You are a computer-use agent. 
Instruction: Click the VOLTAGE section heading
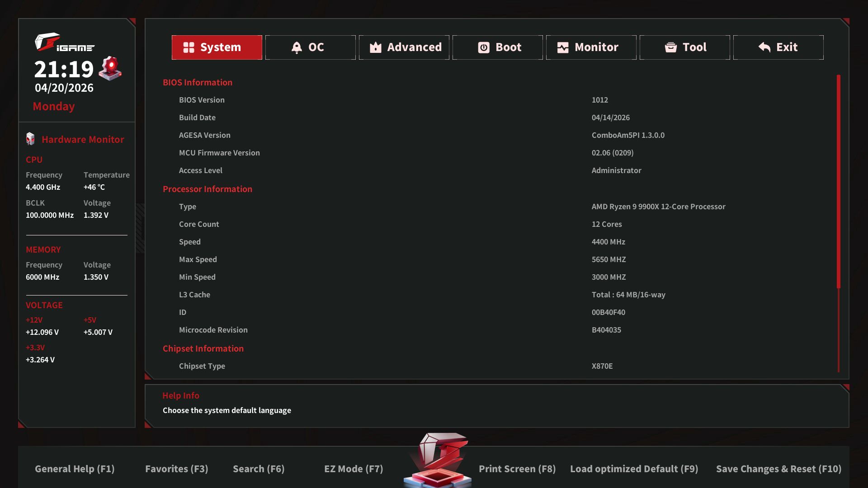tap(44, 305)
